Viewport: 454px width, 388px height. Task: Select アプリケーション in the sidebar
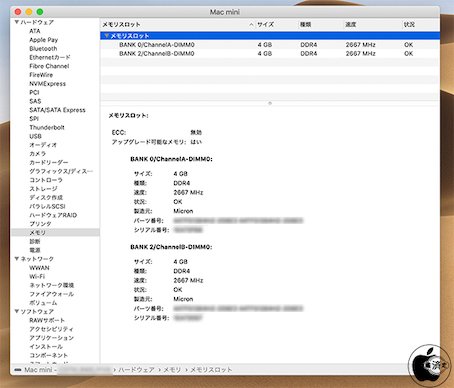(x=52, y=338)
